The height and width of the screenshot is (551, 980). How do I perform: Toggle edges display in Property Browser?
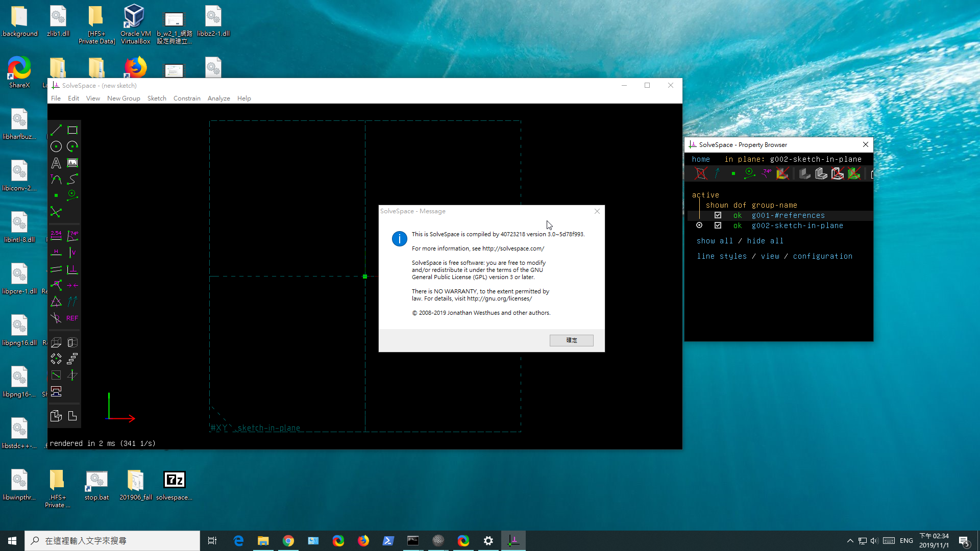[821, 173]
